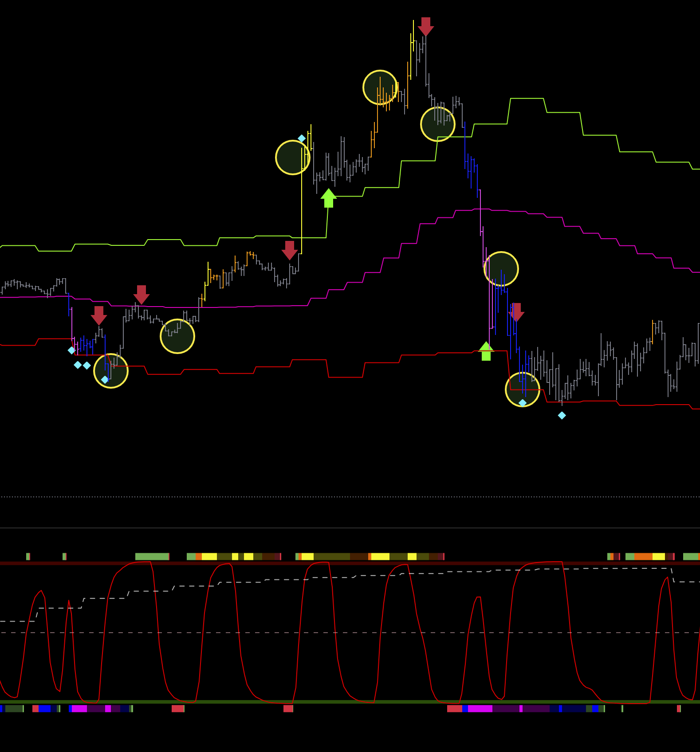
Task: Click the wide orange segment in the upper color strip
Action: [x=643, y=556]
